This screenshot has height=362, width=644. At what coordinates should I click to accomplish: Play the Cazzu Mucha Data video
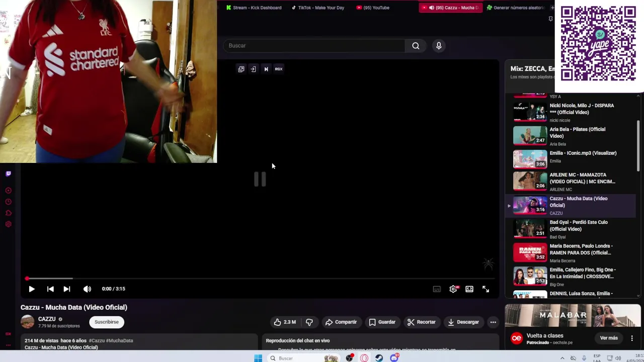tap(31, 289)
